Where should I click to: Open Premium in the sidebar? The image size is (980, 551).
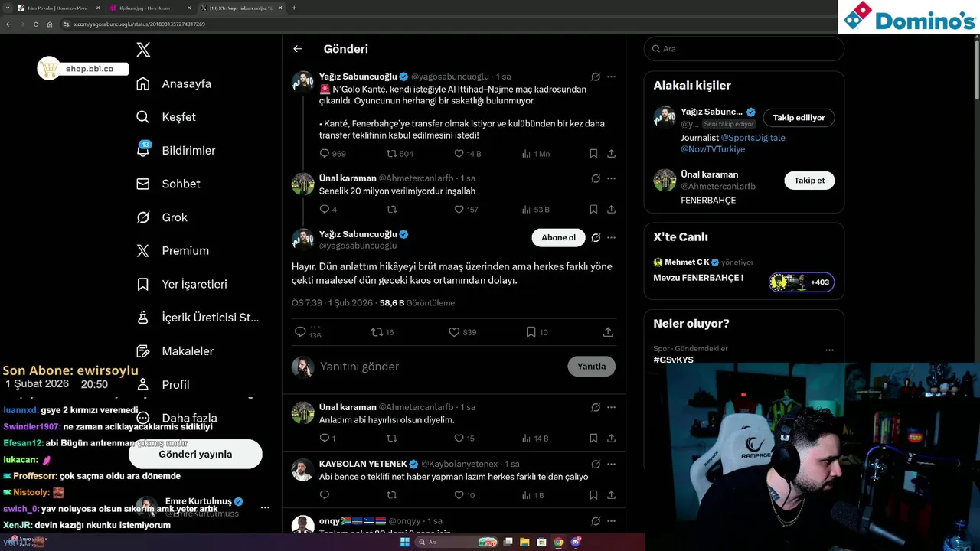click(x=172, y=250)
